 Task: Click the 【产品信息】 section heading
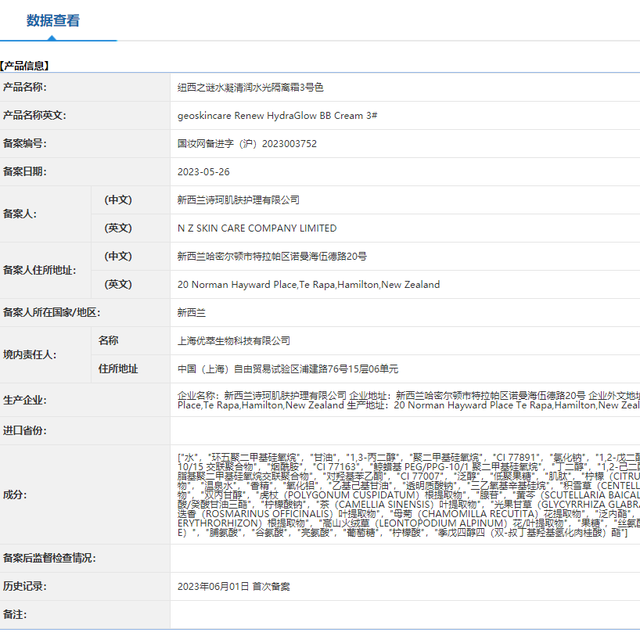pyautogui.click(x=24, y=66)
